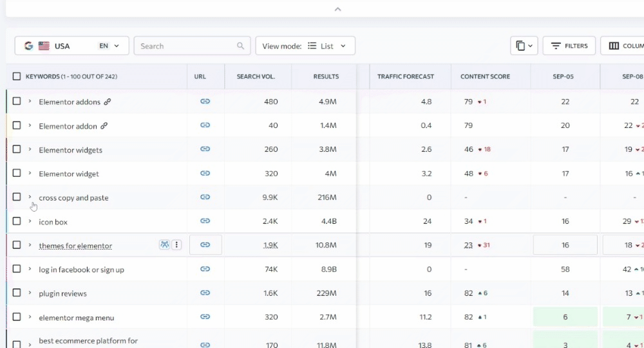Check the plugin reviews row checkbox
644x348 pixels.
(17, 293)
